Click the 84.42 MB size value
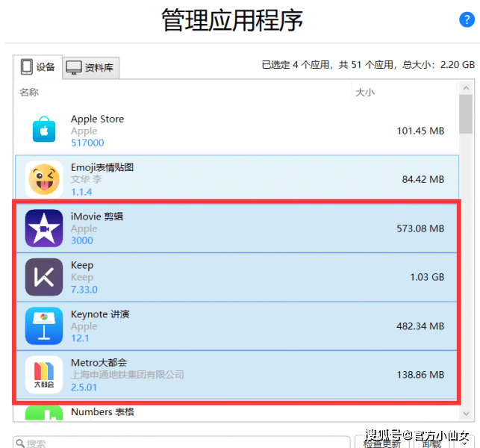 tap(423, 179)
